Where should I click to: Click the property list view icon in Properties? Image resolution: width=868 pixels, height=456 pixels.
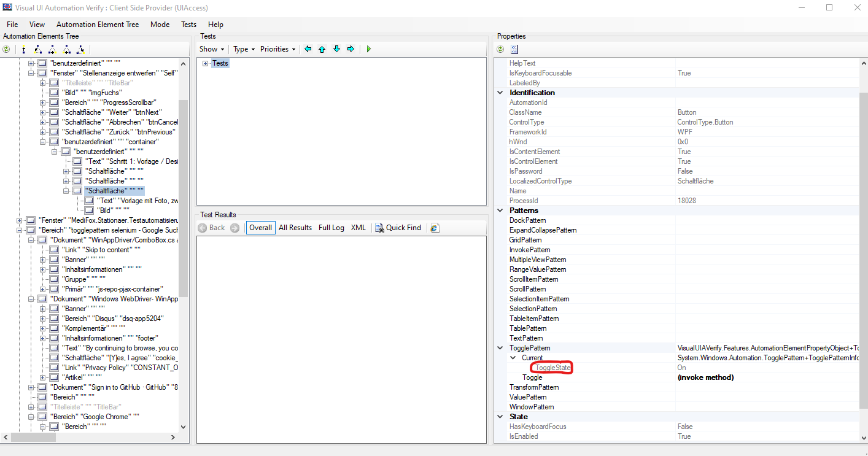point(514,49)
